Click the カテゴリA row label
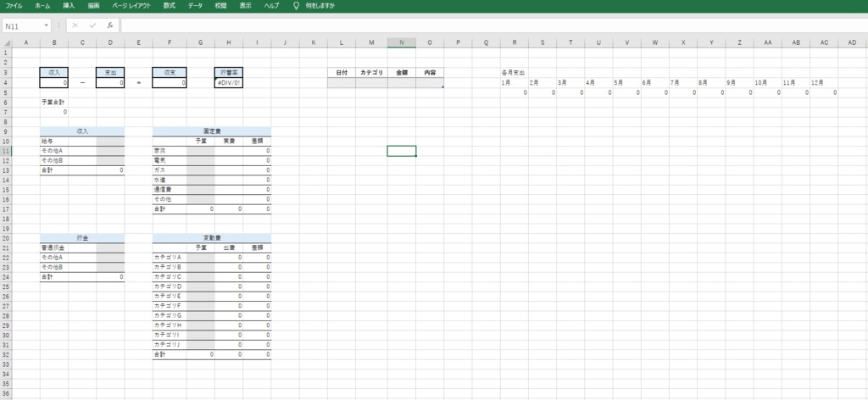868x400 pixels. tap(170, 258)
